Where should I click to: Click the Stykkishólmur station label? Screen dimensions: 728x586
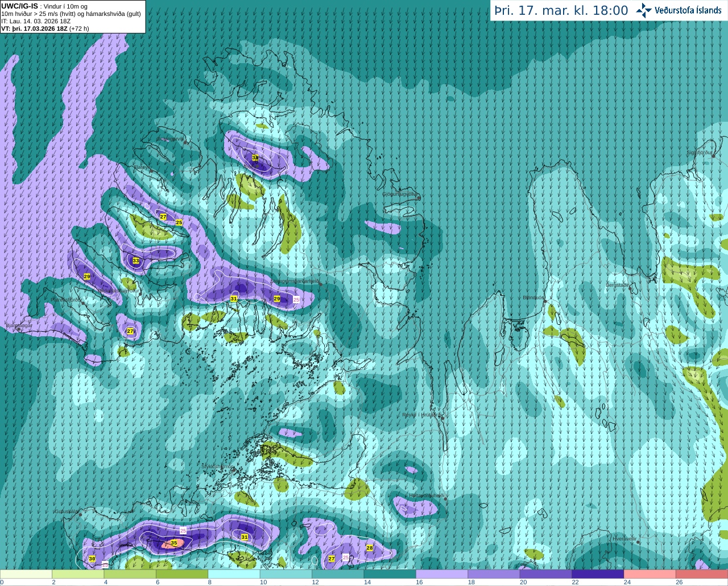(x=217, y=467)
